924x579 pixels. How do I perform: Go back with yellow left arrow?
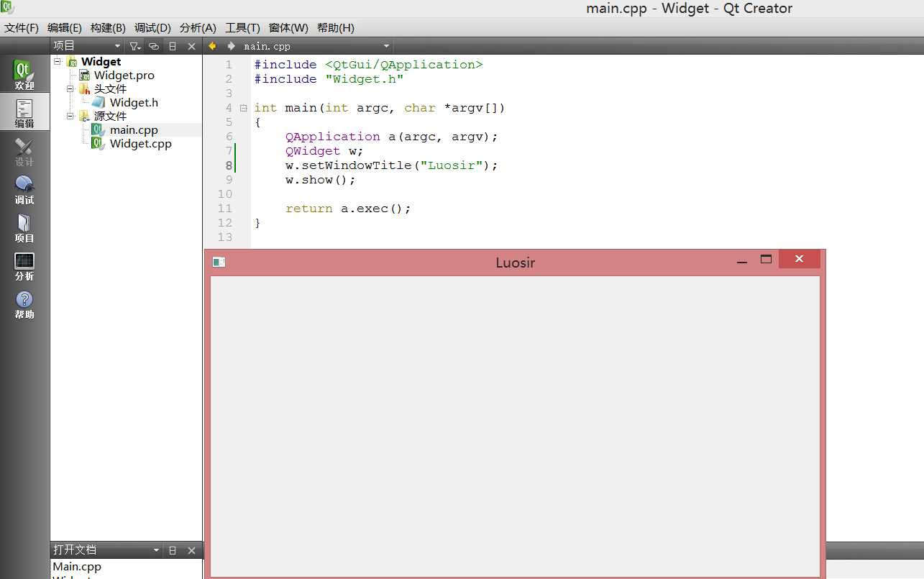(212, 46)
